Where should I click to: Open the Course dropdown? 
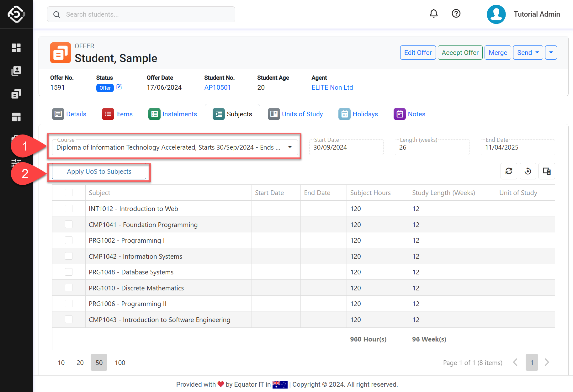[x=175, y=147]
